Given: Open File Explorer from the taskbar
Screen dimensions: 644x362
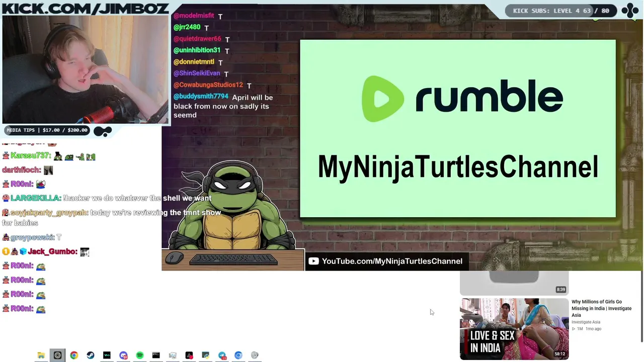Looking at the screenshot, I should (x=41, y=355).
